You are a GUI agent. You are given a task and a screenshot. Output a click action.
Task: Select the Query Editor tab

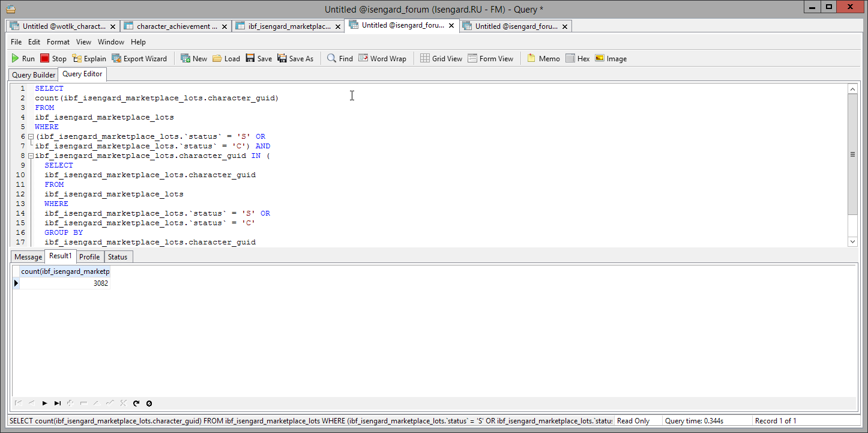(x=82, y=74)
